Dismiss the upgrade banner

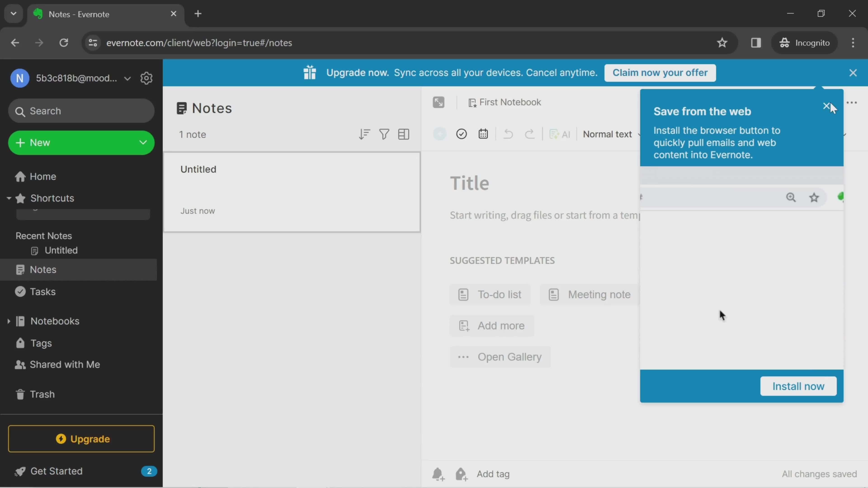852,73
